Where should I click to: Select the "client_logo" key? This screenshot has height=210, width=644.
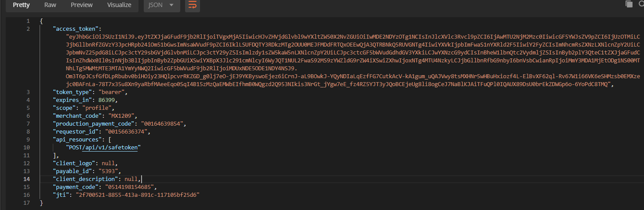[x=73, y=163]
